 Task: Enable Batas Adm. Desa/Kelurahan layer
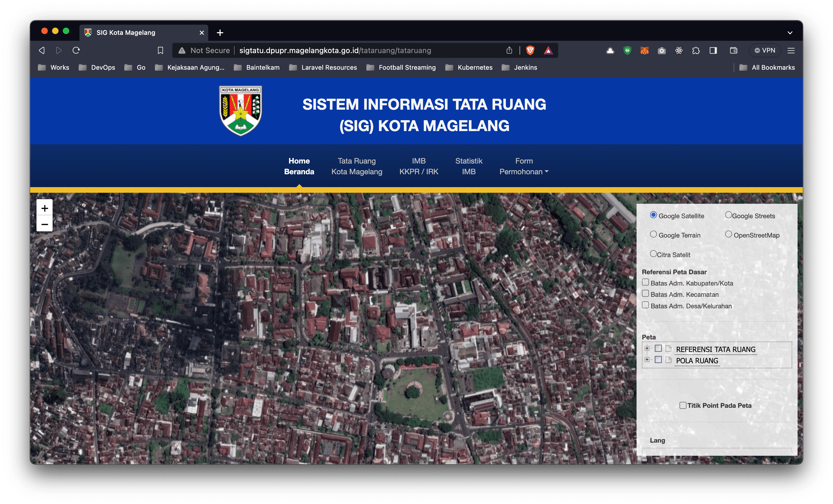point(645,306)
